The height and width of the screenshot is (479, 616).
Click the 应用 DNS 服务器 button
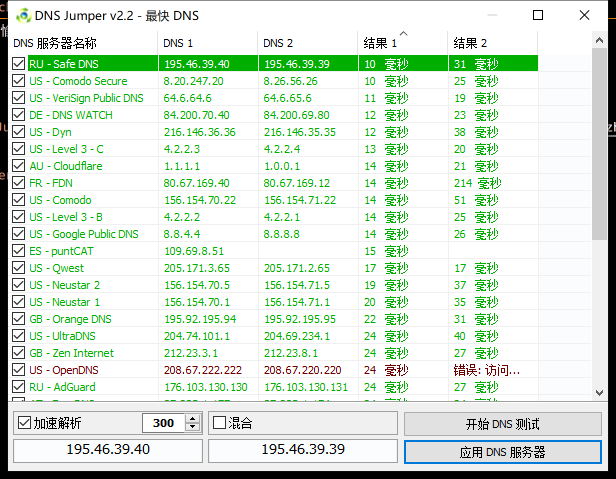pos(502,452)
